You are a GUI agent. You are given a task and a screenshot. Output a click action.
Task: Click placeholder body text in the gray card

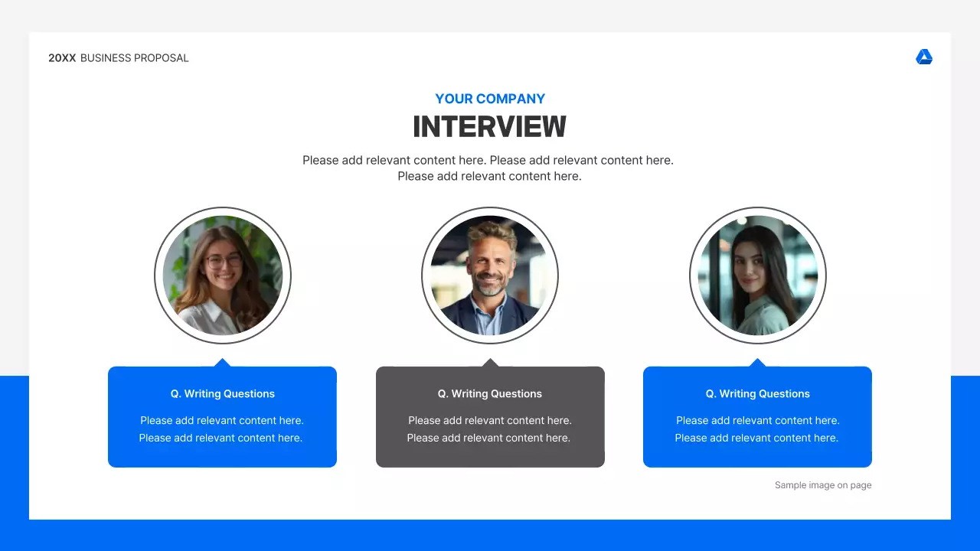tap(490, 429)
